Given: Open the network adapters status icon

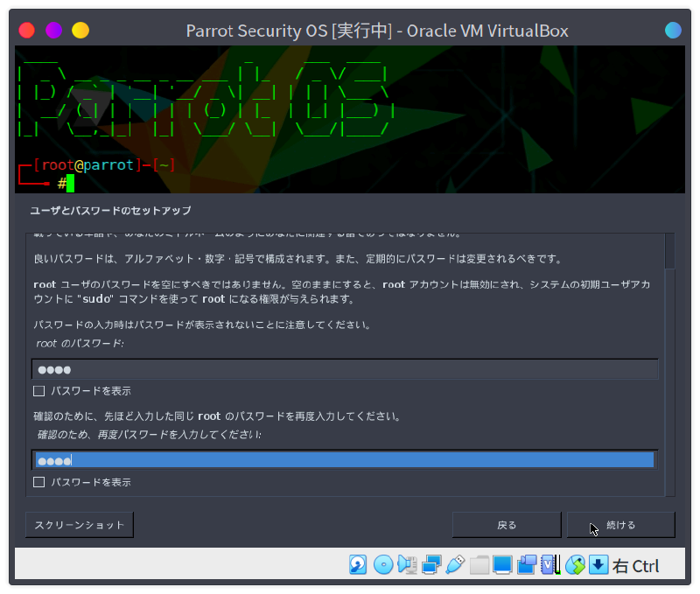Looking at the screenshot, I should coord(430,565).
